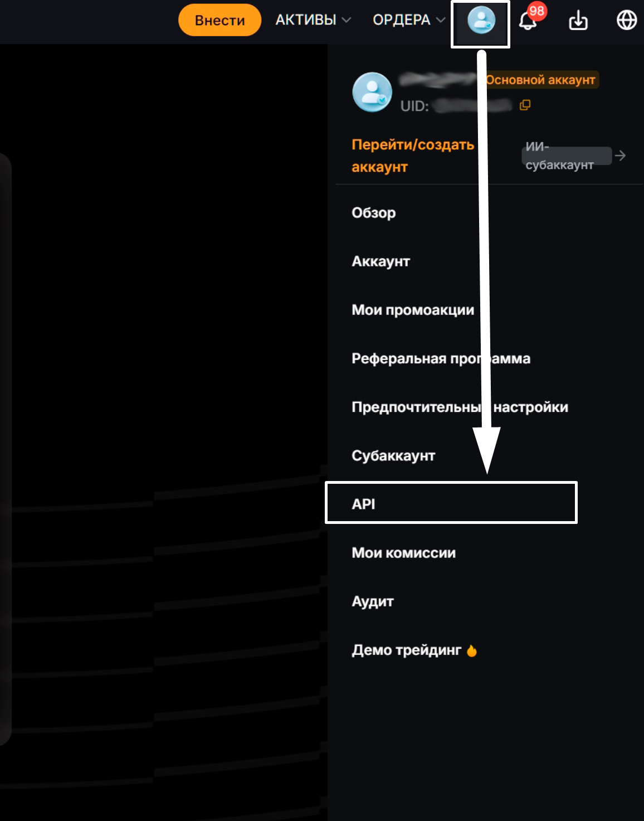
Task: Expand the ОРДЕРА dropdown
Action: (409, 20)
